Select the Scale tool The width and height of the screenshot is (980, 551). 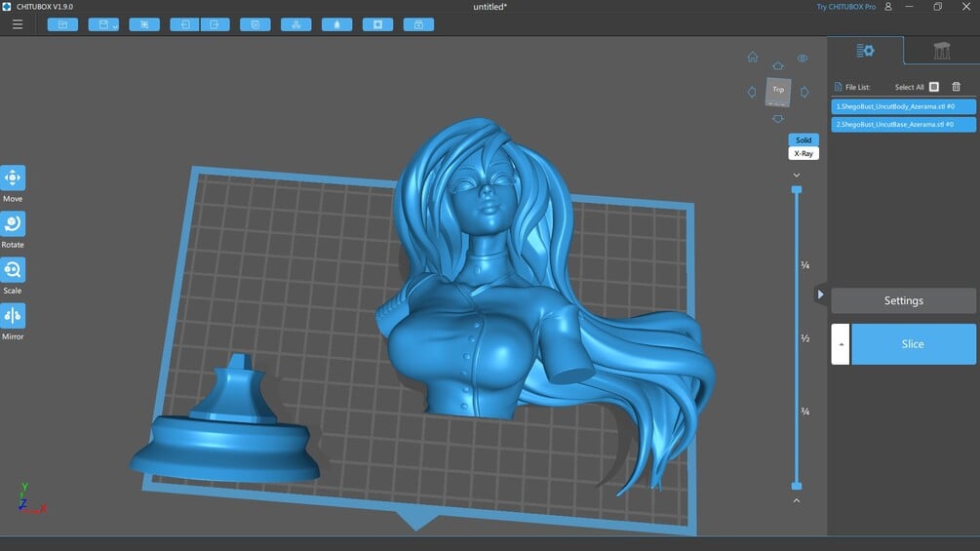(x=13, y=270)
